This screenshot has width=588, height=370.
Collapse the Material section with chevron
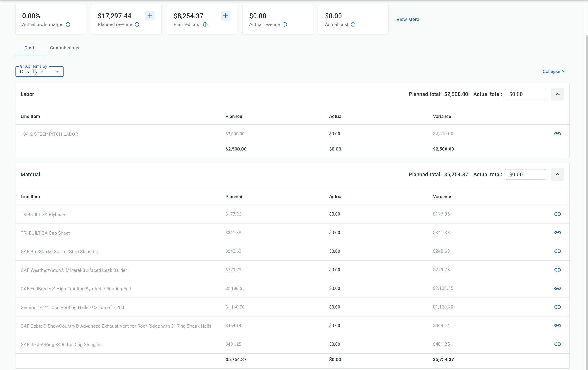[x=557, y=175]
